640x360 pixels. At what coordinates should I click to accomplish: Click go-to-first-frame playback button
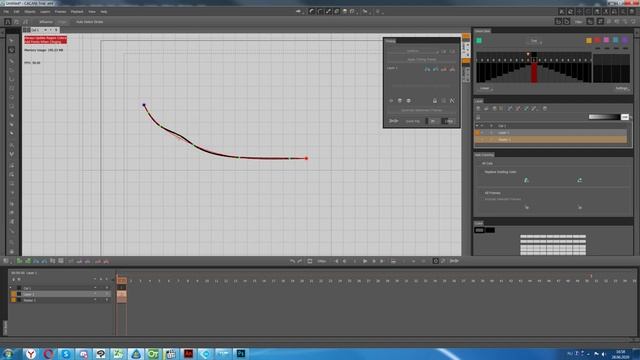point(336,261)
